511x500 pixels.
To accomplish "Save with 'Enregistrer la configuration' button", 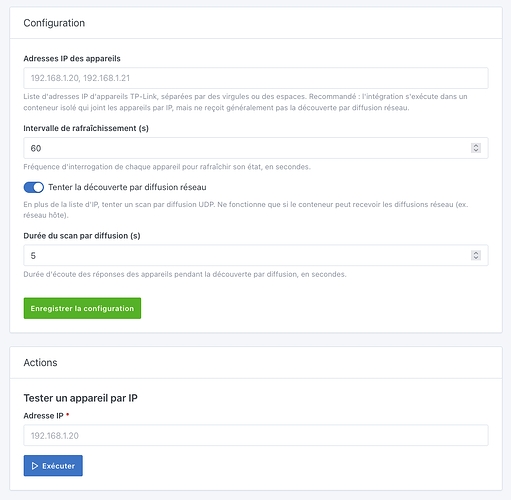I will click(x=82, y=308).
